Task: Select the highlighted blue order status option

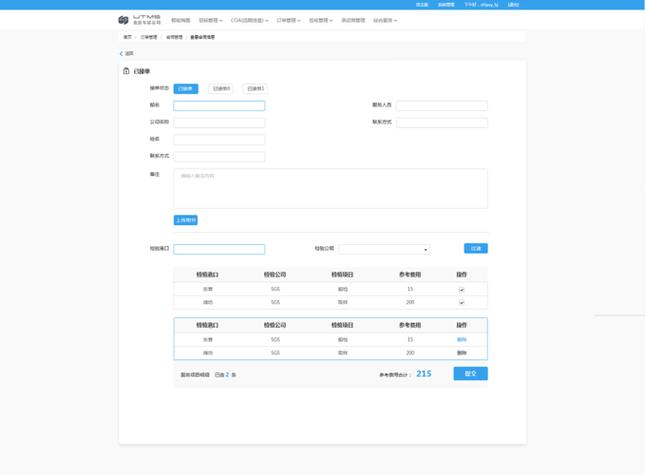Action: coord(186,89)
